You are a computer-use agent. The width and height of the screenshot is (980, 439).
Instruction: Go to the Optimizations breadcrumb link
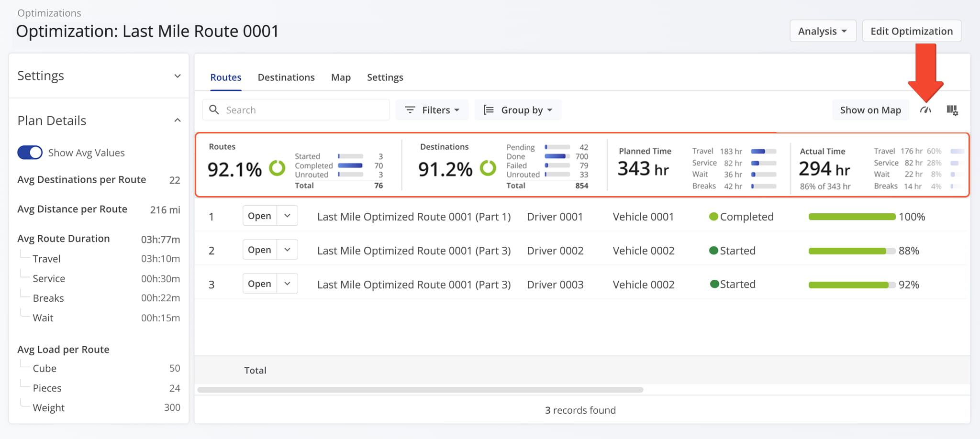49,13
